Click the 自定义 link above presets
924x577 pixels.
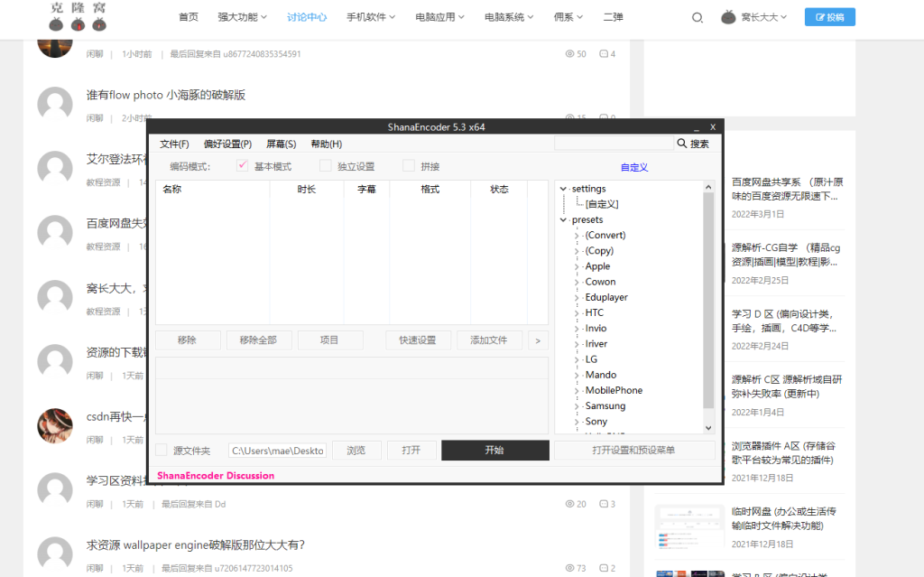634,168
